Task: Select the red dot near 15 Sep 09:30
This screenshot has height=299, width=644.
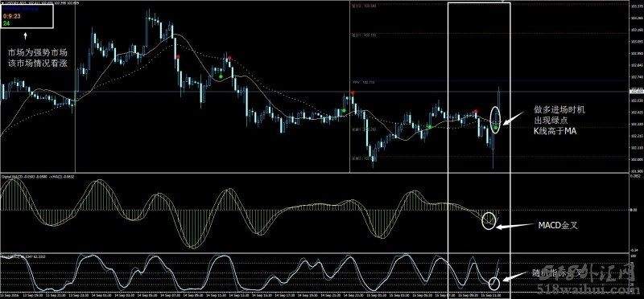Action: point(476,111)
